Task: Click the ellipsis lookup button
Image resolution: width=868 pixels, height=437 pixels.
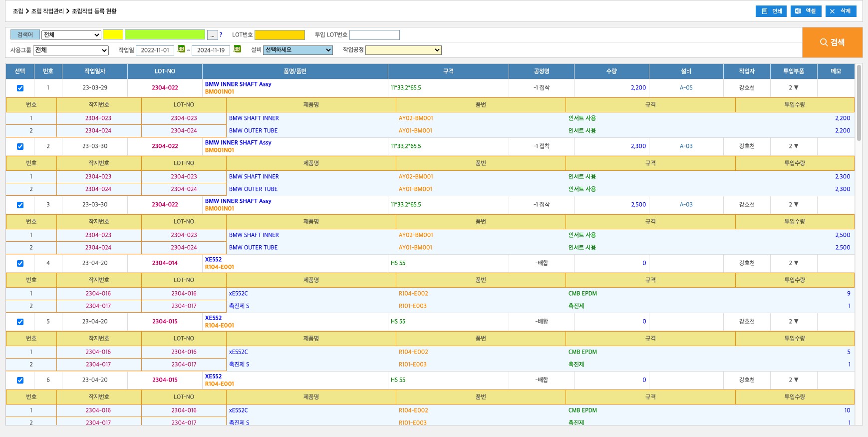Action: [x=212, y=35]
